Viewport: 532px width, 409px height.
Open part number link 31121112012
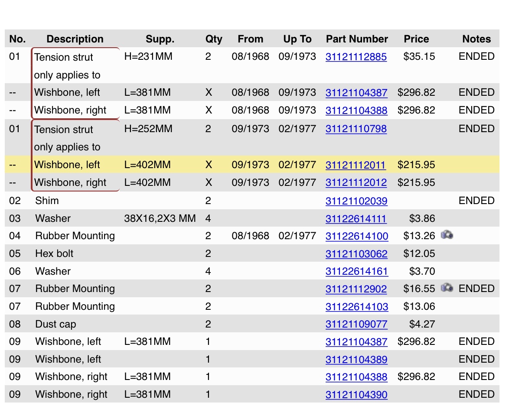coord(356,183)
